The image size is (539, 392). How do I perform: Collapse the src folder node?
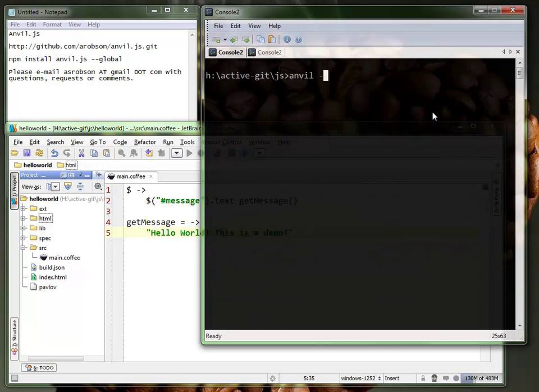[23, 248]
